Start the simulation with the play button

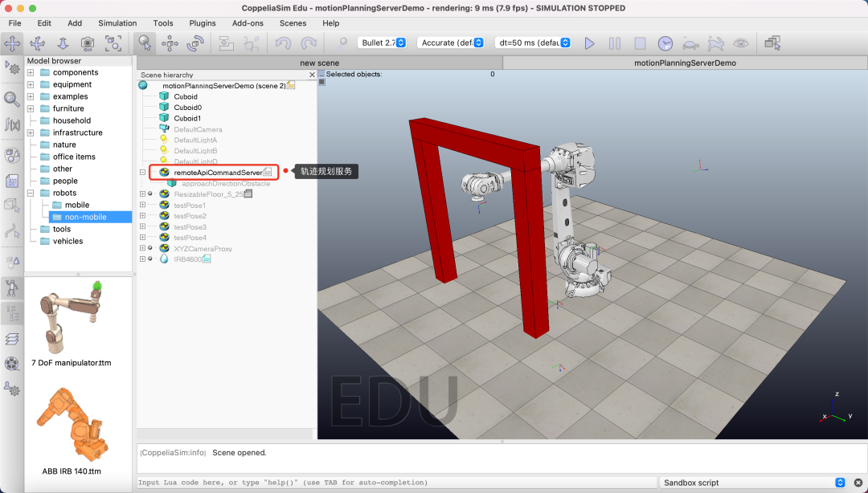tap(589, 43)
